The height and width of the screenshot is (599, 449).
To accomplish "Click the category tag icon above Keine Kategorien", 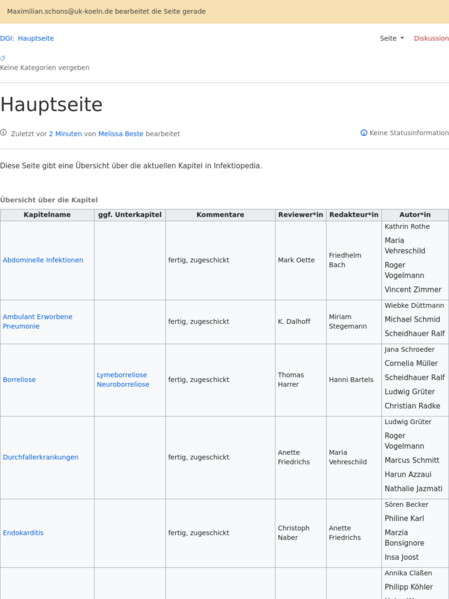I will pos(2,58).
